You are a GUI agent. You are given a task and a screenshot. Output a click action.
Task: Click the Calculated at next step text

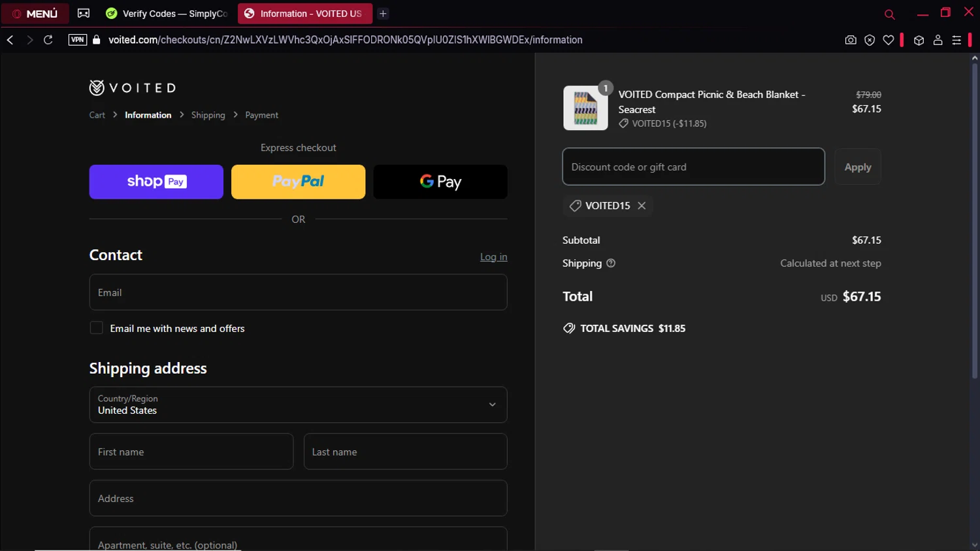point(830,263)
